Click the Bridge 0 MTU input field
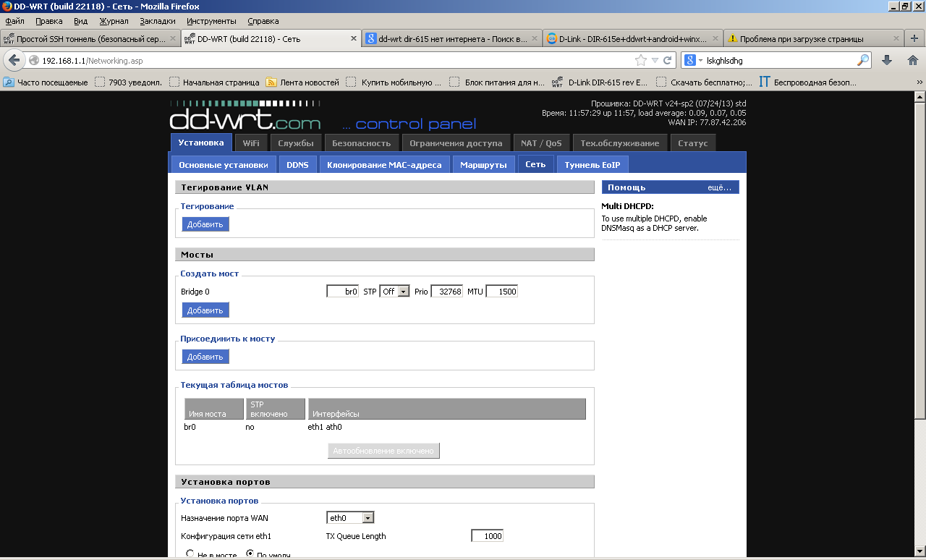The height and width of the screenshot is (560, 926). (501, 292)
